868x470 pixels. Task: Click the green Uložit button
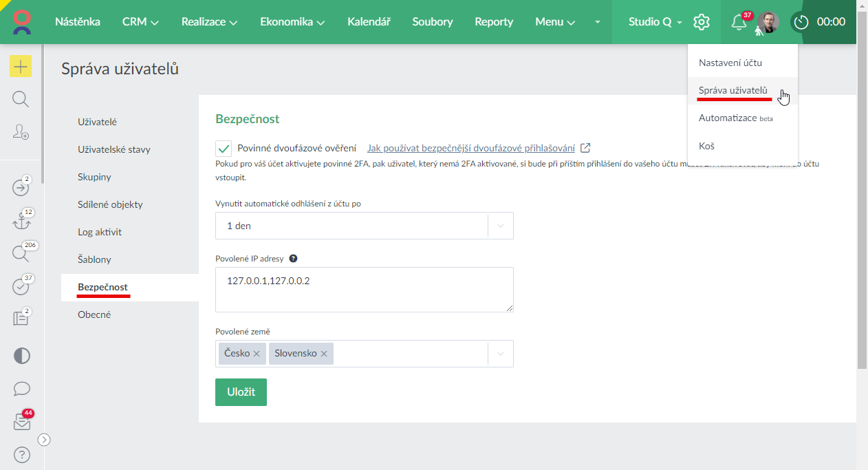pos(241,392)
